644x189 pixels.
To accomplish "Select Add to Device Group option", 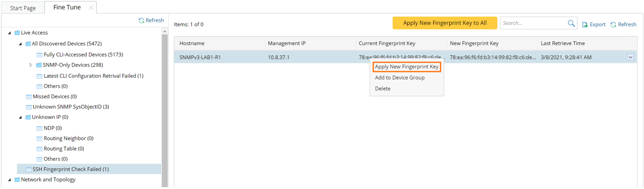I will pyautogui.click(x=399, y=78).
